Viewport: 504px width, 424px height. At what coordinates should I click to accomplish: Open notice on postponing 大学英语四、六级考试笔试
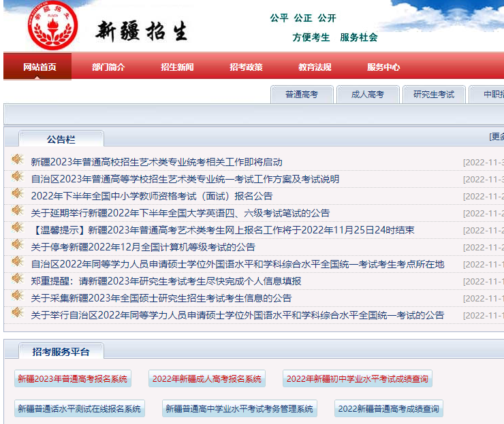coord(180,213)
